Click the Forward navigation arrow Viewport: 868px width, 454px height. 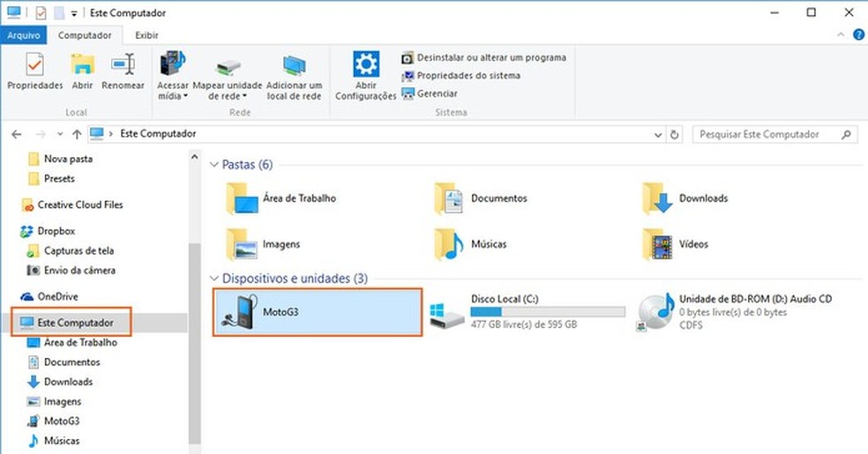41,134
